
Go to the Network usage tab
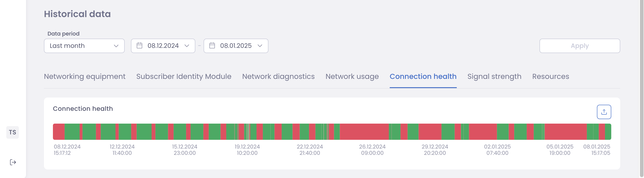(352, 76)
